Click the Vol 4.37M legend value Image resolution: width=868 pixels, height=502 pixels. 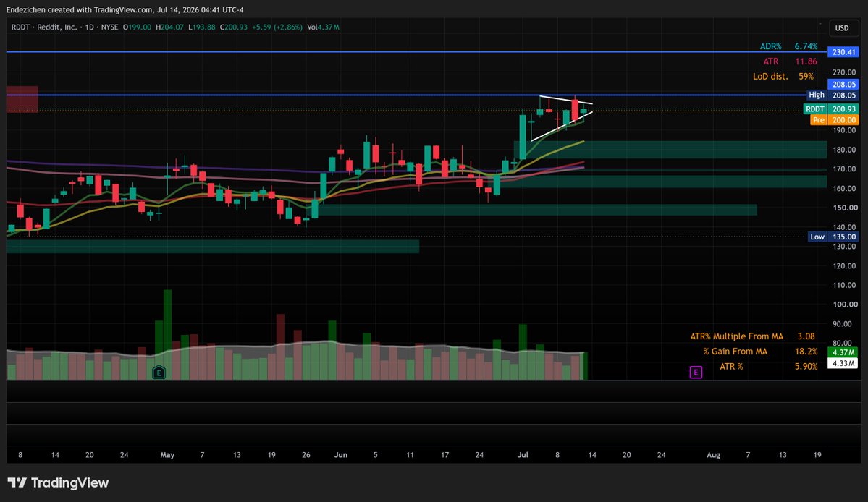point(324,27)
